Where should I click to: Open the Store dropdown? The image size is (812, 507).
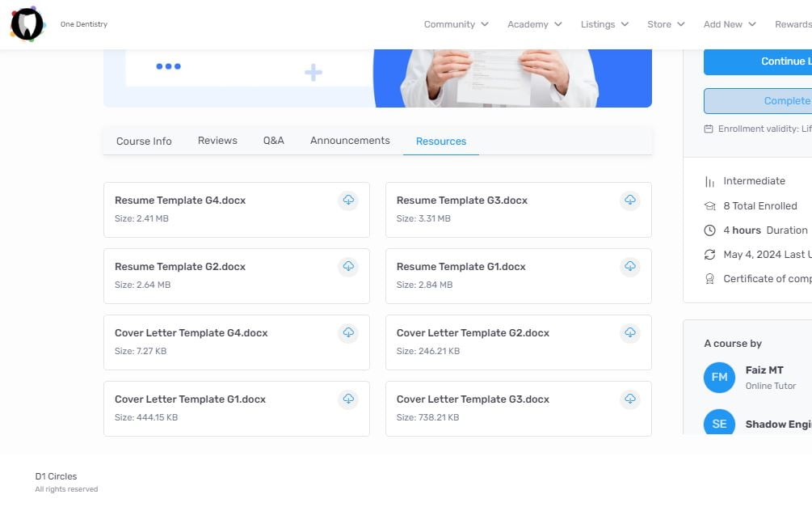(665, 24)
